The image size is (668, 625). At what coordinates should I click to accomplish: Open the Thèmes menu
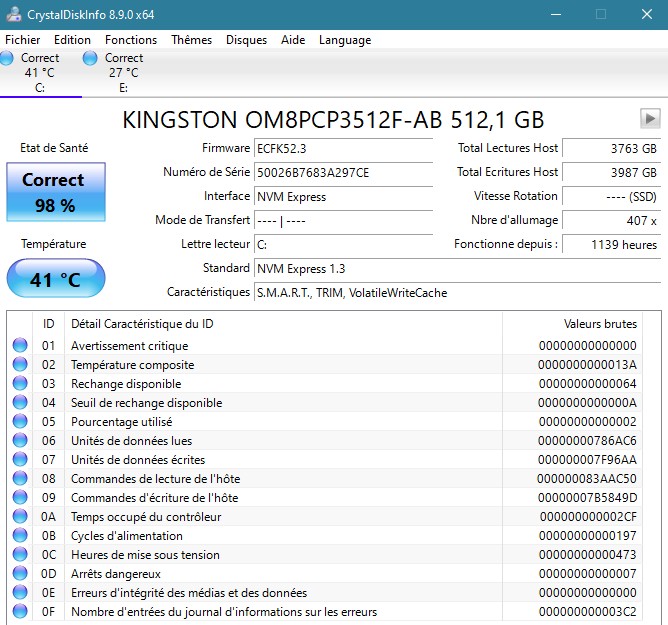tap(191, 40)
